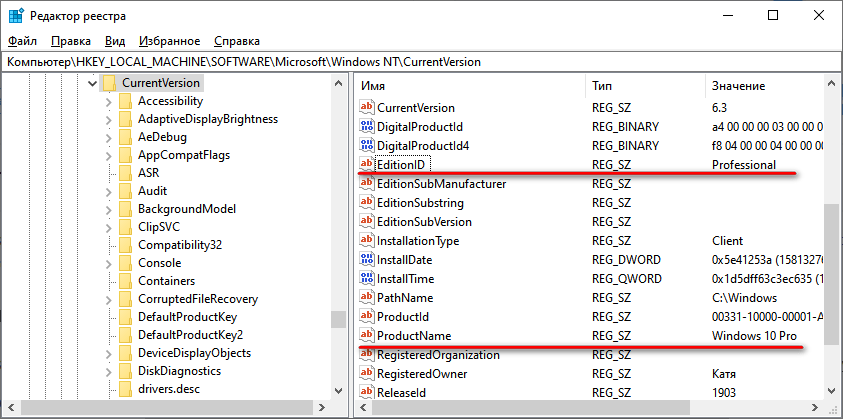This screenshot has height=419, width=843.
Task: Click the binary icon beside DigitalProductId4
Action: (367, 145)
